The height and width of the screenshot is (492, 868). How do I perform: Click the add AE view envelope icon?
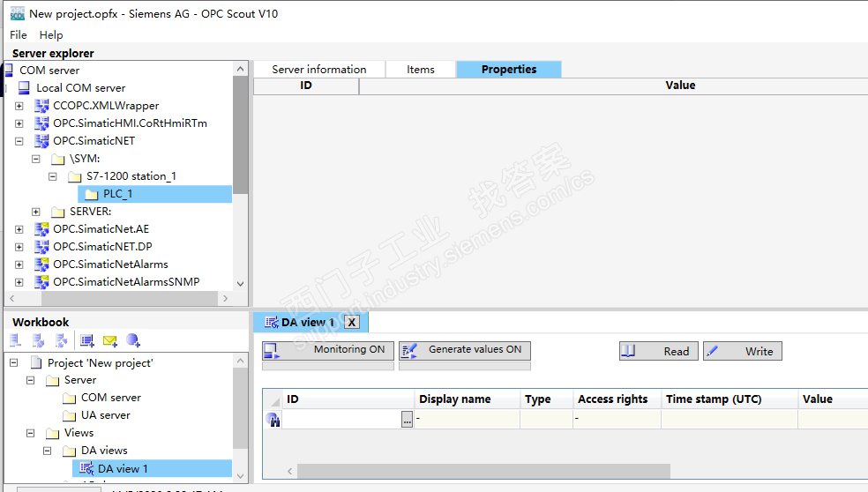tap(110, 341)
